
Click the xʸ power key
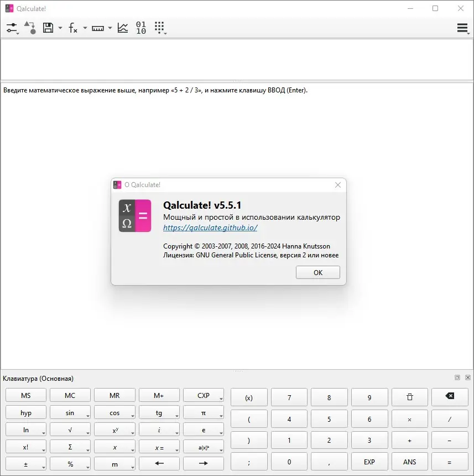(x=114, y=430)
